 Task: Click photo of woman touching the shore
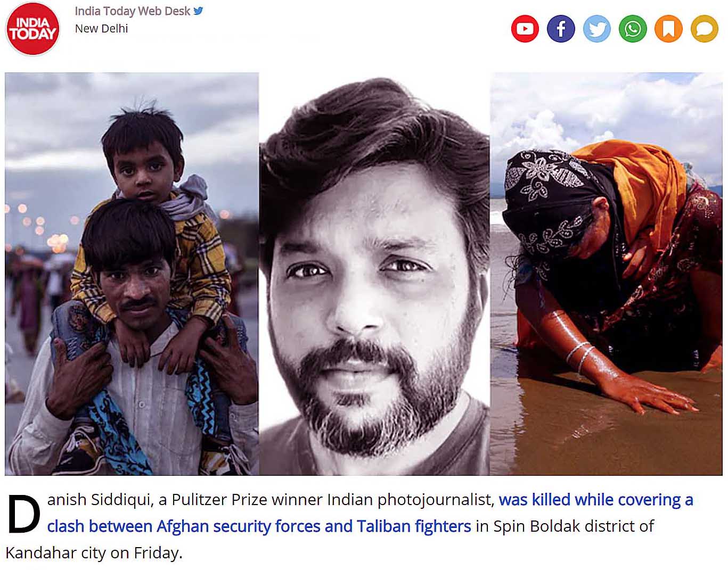coord(606,274)
